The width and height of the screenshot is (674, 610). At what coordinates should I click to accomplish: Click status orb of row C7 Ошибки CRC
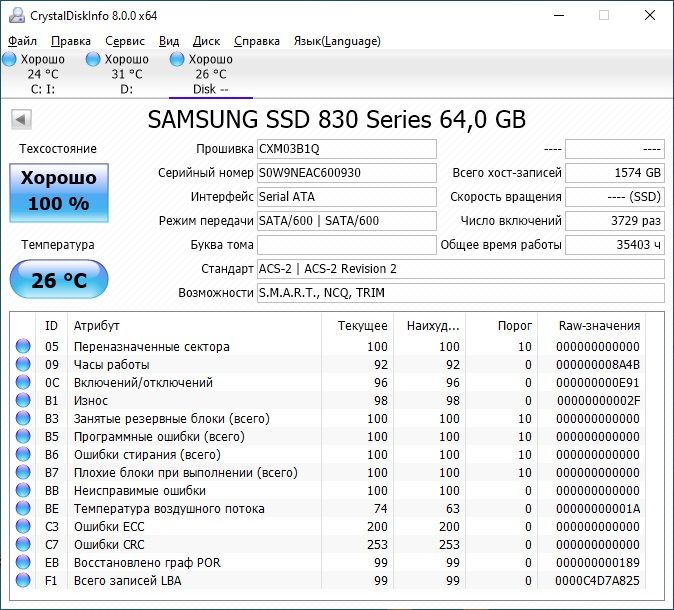[x=23, y=545]
